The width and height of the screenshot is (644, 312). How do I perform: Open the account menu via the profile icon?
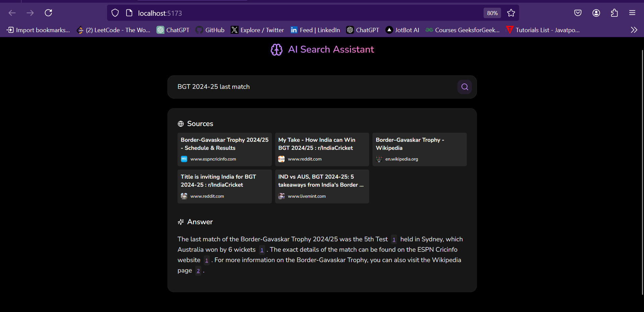596,13
